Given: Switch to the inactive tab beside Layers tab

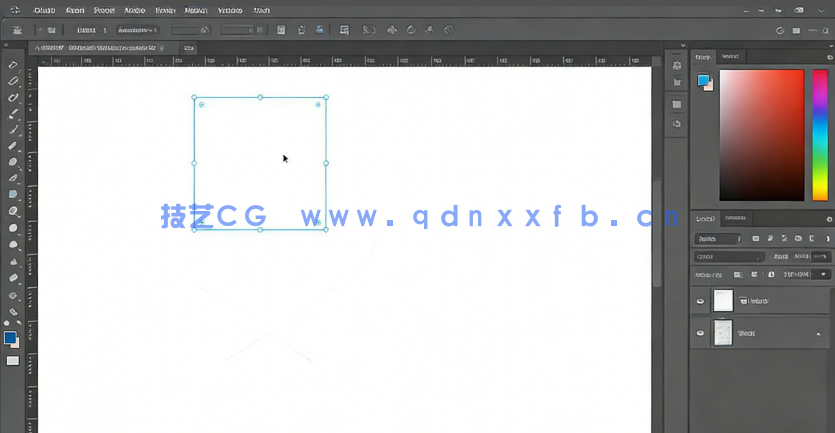Looking at the screenshot, I should tap(735, 218).
